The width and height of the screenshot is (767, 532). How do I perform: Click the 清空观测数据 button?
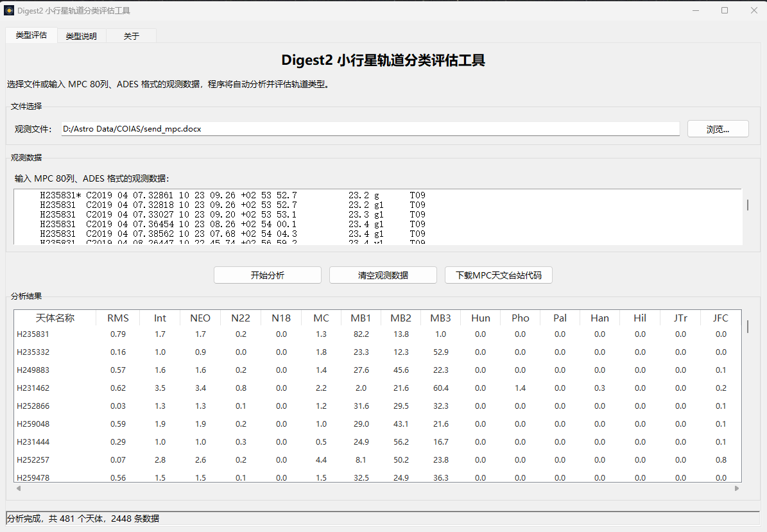point(383,275)
